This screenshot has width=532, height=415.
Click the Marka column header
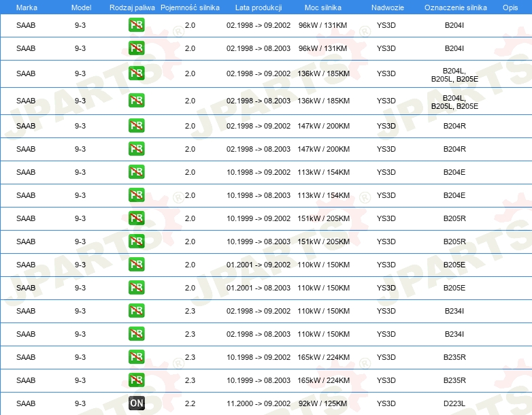pos(27,7)
